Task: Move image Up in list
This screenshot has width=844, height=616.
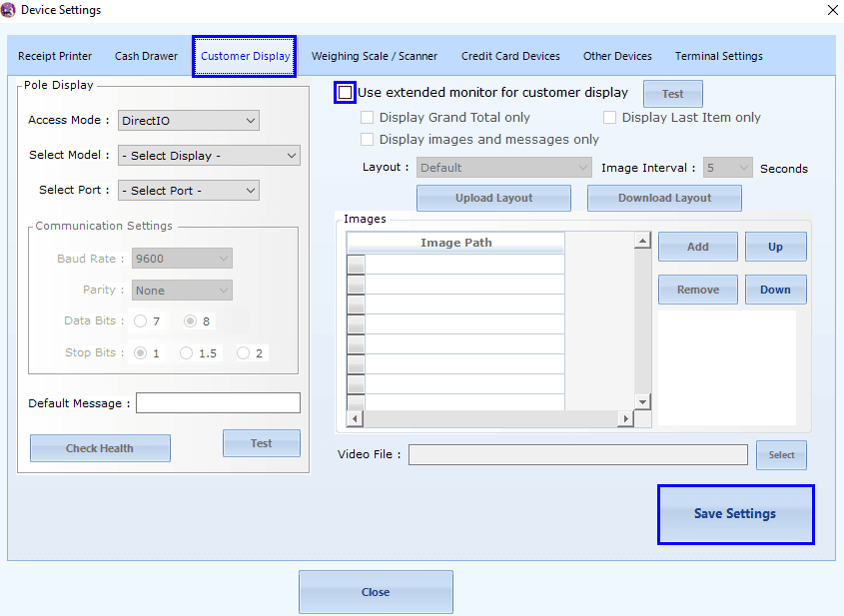Action: (x=776, y=247)
